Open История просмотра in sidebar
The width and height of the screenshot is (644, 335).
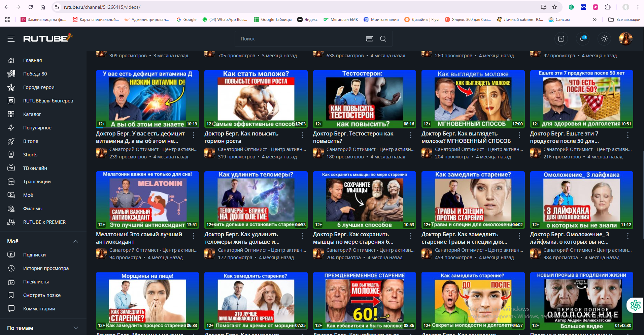click(x=46, y=268)
